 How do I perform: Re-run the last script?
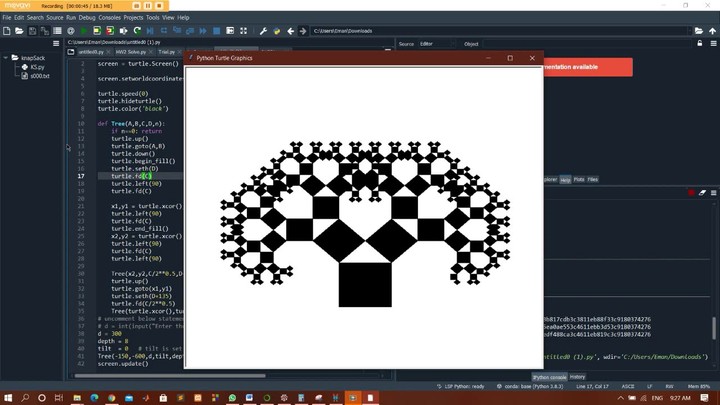pyautogui.click(x=137, y=31)
